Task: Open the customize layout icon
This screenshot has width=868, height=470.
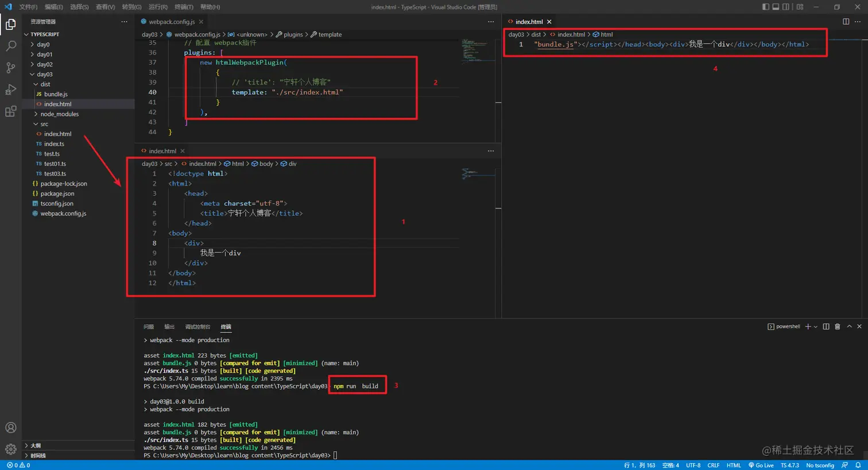Action: coord(800,7)
